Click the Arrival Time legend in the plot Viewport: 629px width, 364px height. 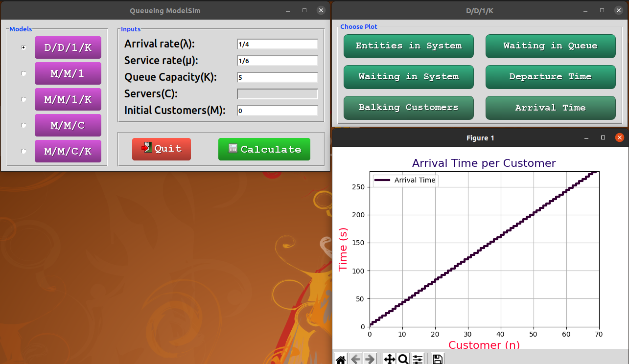(x=406, y=180)
